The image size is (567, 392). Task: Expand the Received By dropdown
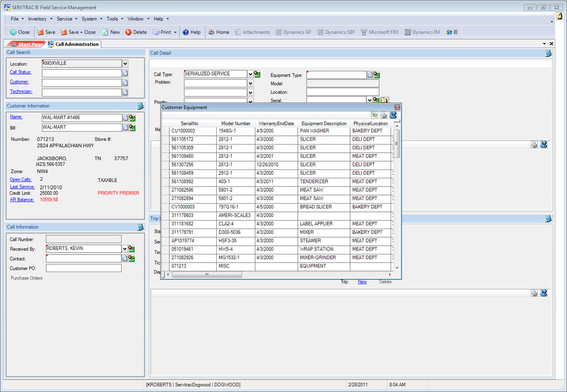(125, 249)
